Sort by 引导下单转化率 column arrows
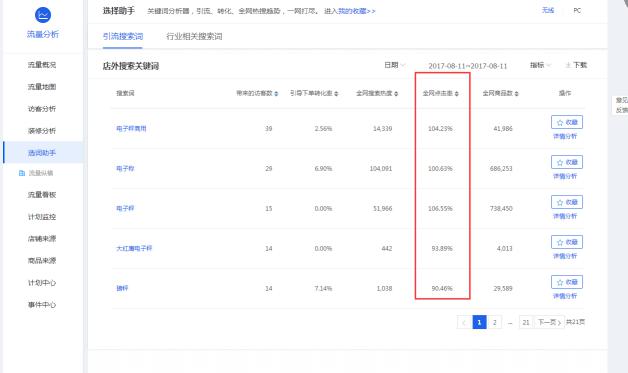The height and width of the screenshot is (373, 628). [x=336, y=94]
